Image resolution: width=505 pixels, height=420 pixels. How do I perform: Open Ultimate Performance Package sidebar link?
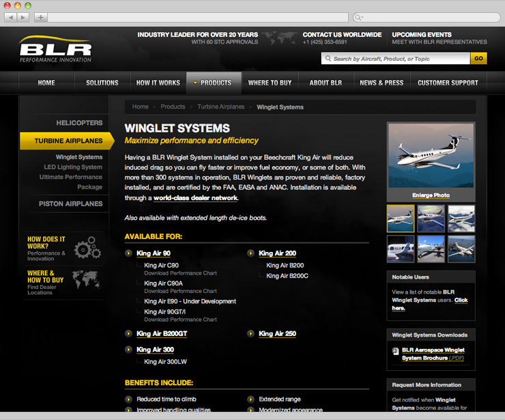point(71,182)
